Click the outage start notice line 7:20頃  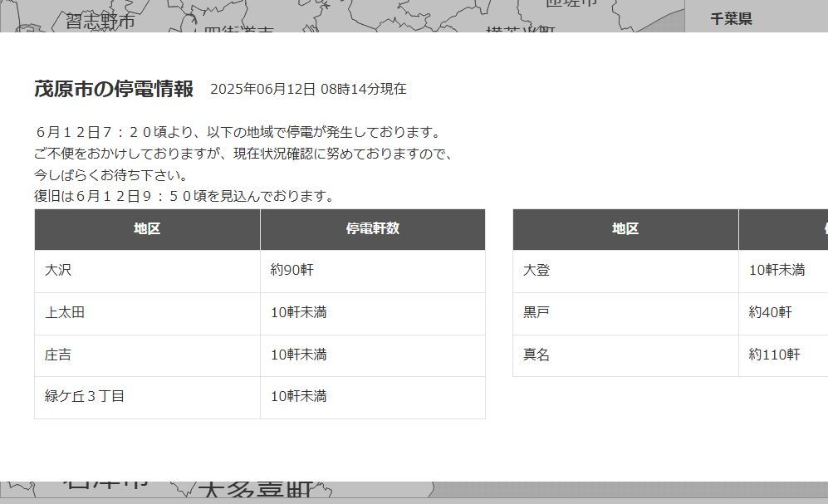tap(238, 132)
